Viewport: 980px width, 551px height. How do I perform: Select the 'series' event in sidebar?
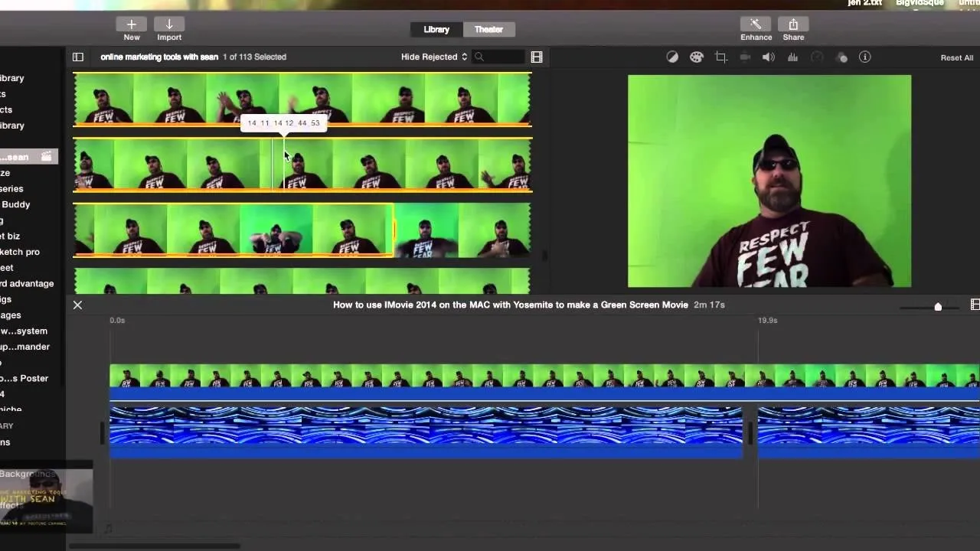pyautogui.click(x=11, y=188)
